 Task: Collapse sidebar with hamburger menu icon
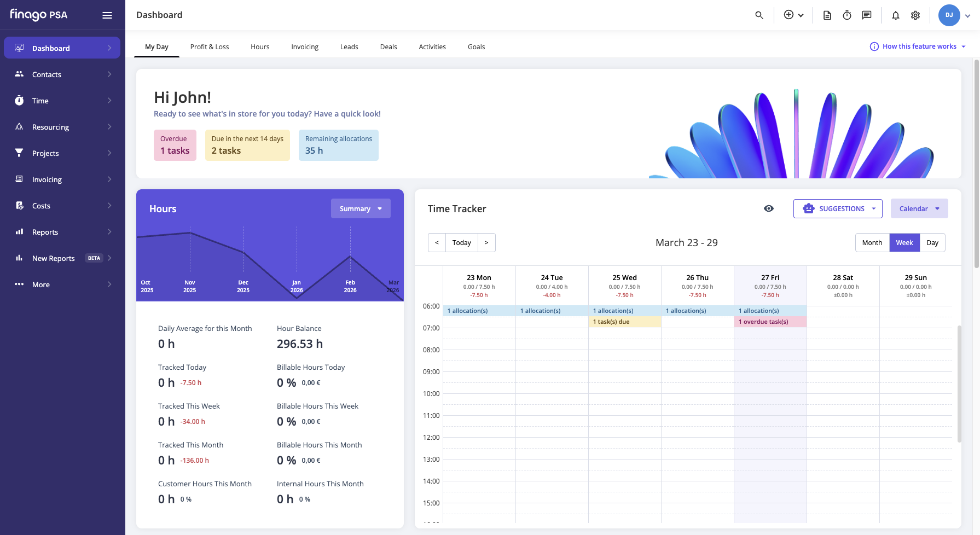click(x=107, y=15)
